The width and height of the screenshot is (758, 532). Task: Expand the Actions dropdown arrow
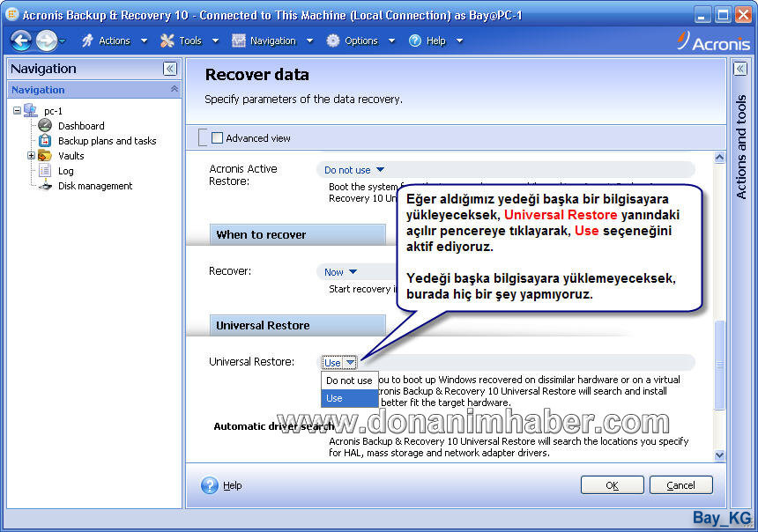coord(144,41)
